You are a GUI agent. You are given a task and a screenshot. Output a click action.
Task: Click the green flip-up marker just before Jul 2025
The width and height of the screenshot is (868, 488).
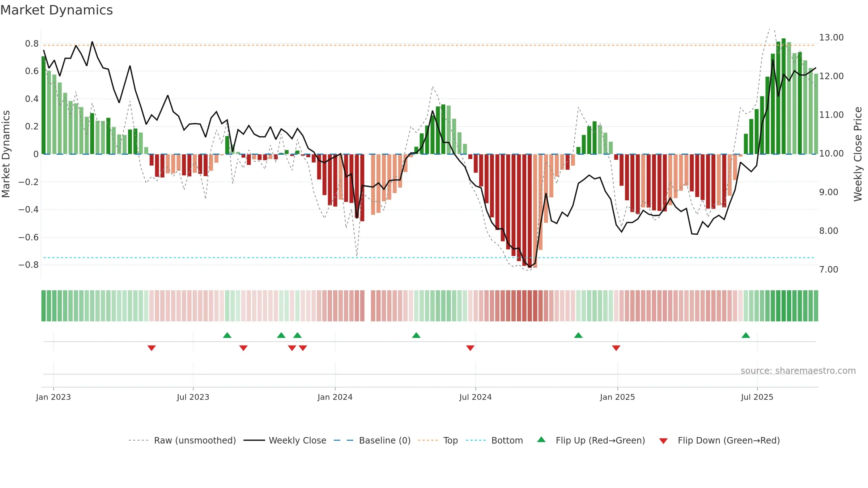point(746,335)
